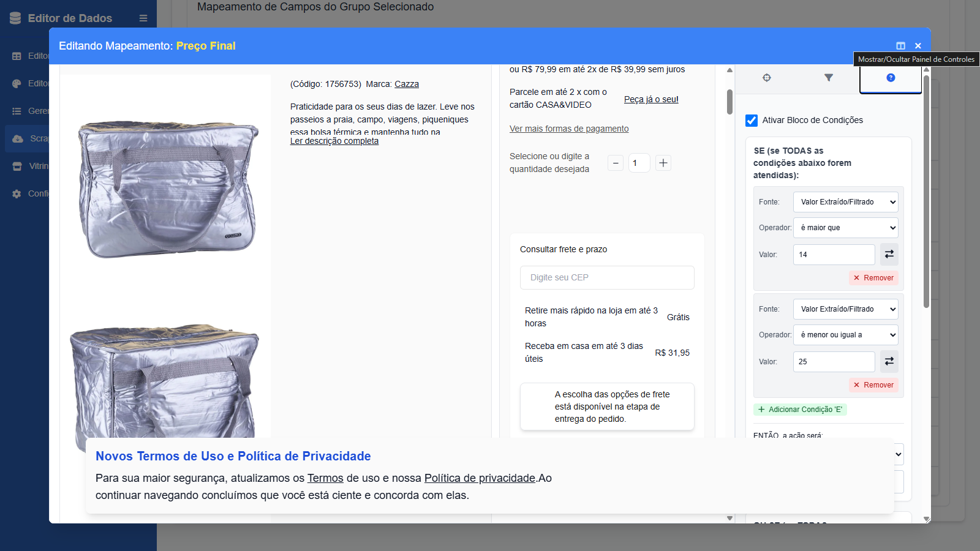
Task: Click the first thermal bag product image
Action: 167,189
